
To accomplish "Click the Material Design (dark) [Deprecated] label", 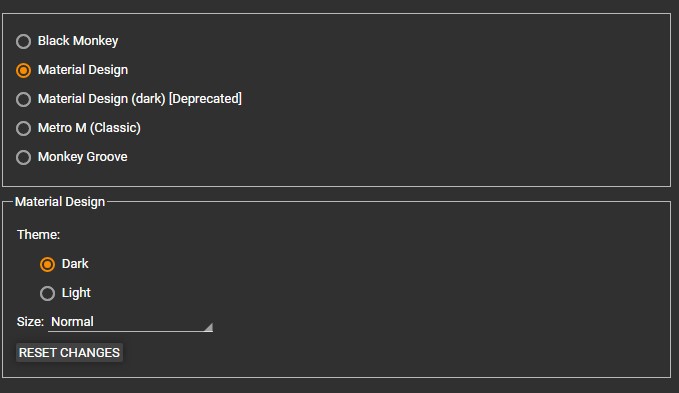I will [140, 99].
